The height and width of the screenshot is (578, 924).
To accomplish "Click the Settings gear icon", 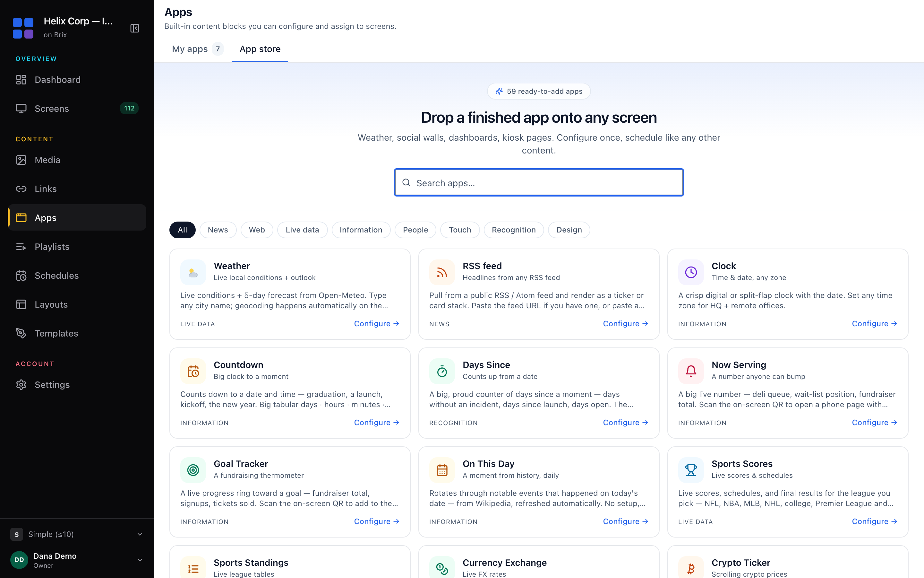I will tap(21, 385).
